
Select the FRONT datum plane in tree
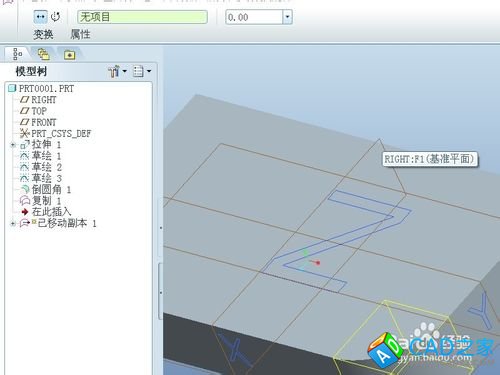[44, 122]
